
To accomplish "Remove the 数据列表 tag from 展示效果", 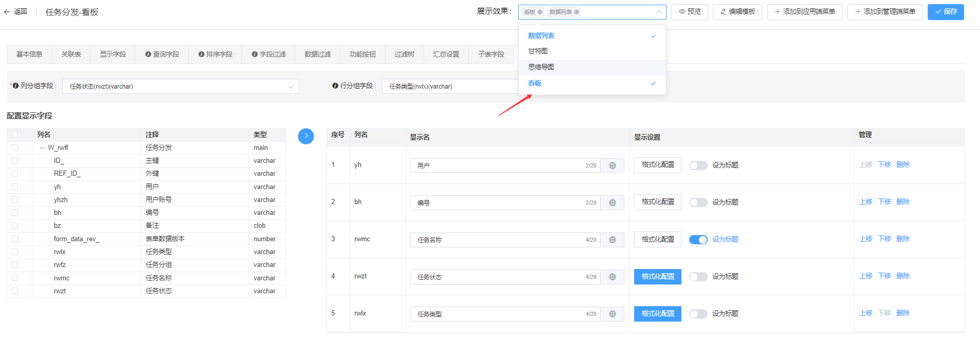I will [x=576, y=12].
